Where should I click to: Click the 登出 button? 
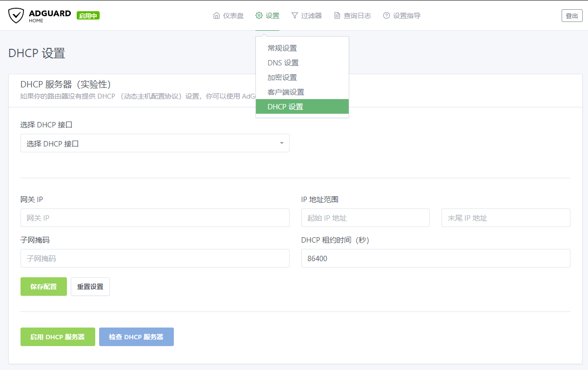click(571, 15)
